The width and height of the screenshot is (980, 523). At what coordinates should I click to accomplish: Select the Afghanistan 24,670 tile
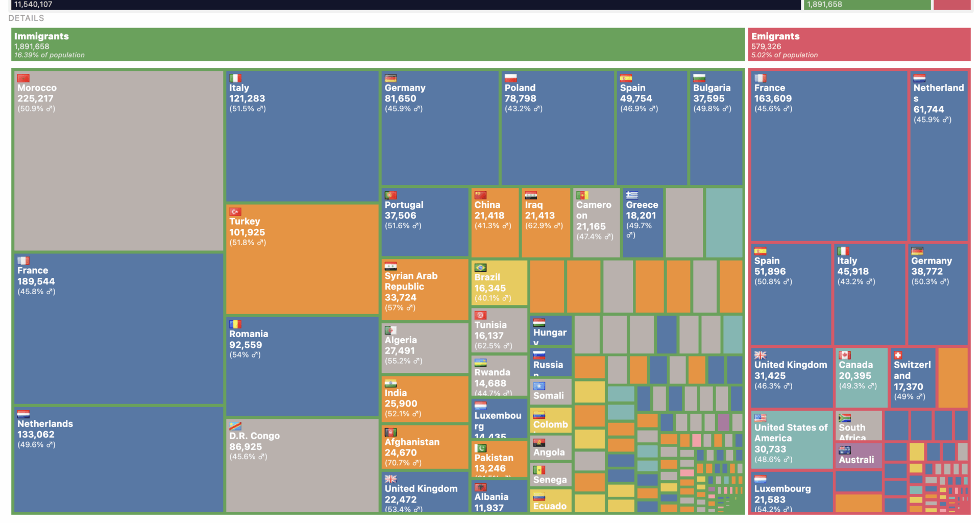coord(425,448)
